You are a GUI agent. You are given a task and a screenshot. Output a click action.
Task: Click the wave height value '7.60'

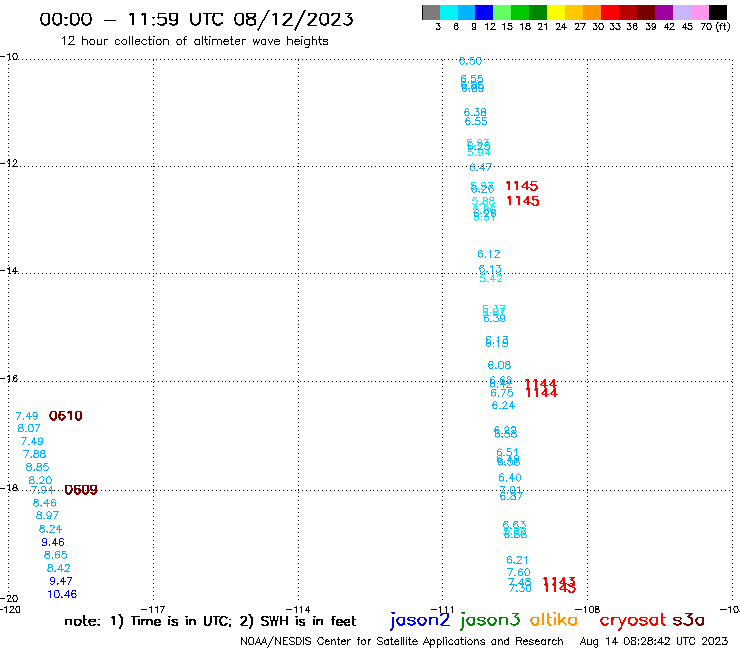(x=519, y=573)
